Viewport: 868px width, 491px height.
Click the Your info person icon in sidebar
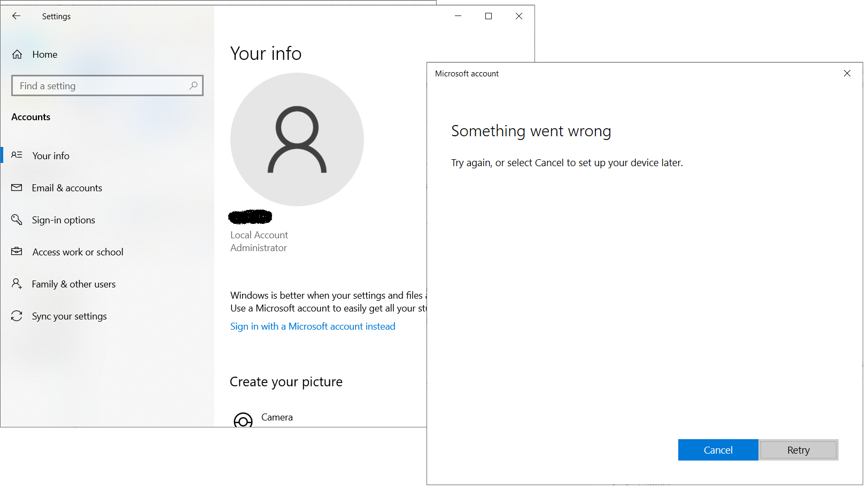point(17,155)
